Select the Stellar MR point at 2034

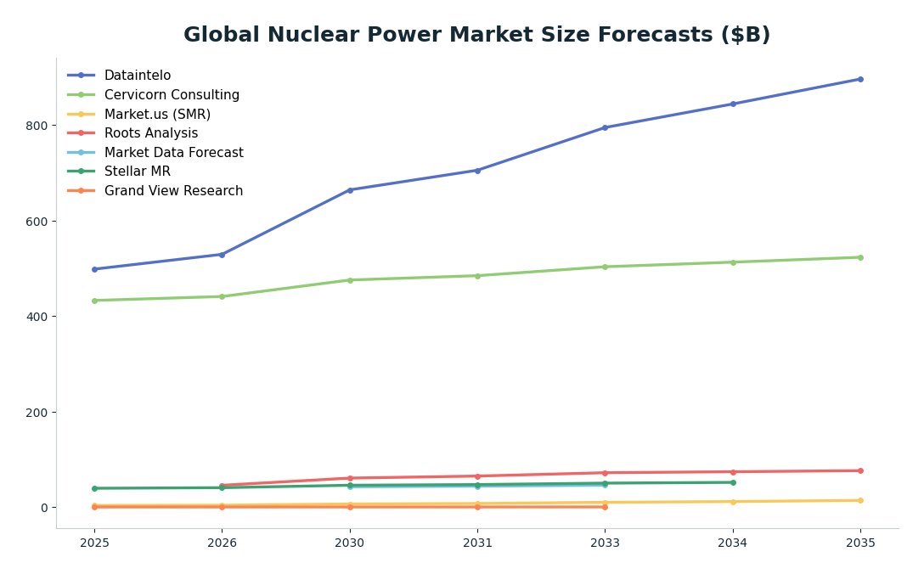pos(733,482)
